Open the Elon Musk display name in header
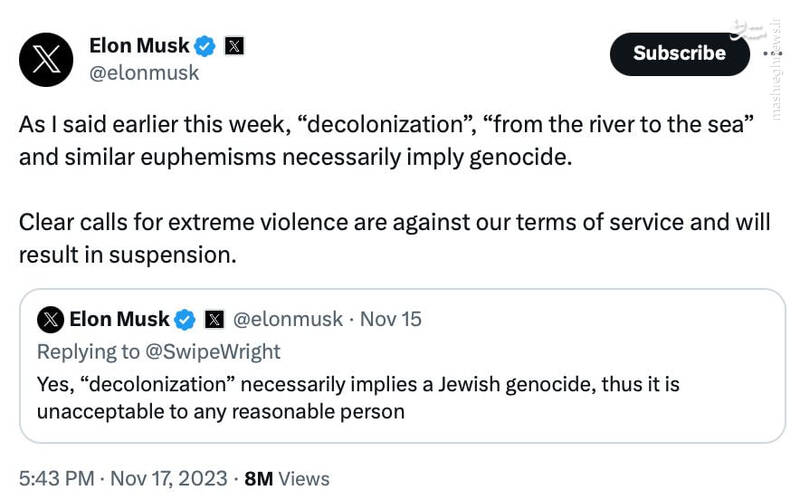800x500 pixels. [139, 45]
